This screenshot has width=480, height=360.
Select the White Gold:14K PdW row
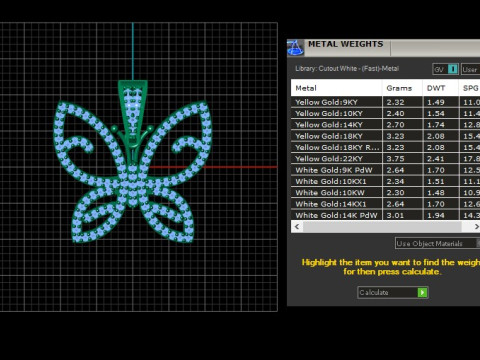point(385,215)
